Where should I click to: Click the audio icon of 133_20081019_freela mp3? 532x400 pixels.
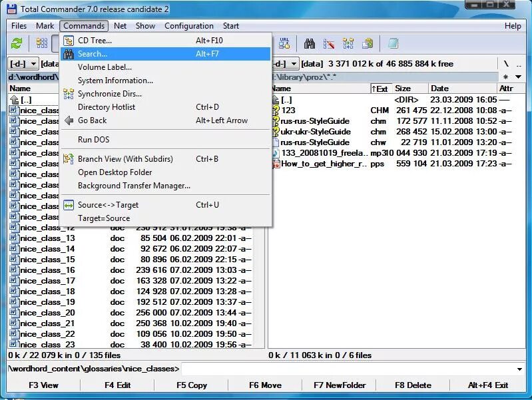coord(276,152)
